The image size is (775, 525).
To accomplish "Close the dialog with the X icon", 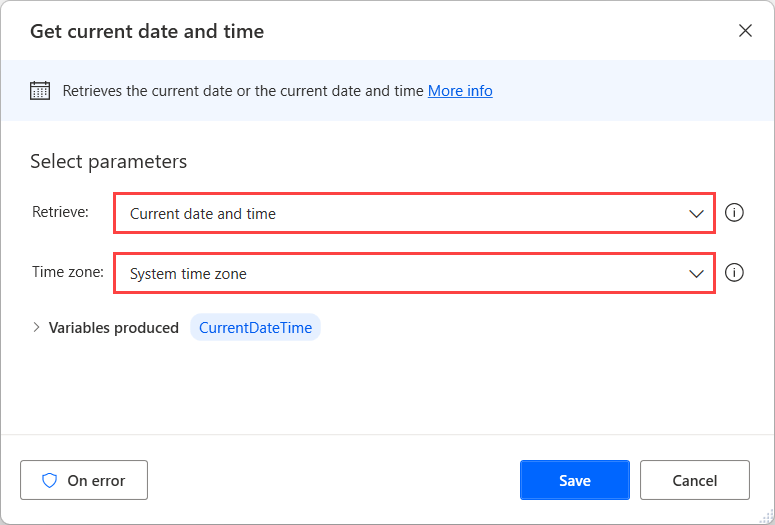I will click(x=745, y=31).
